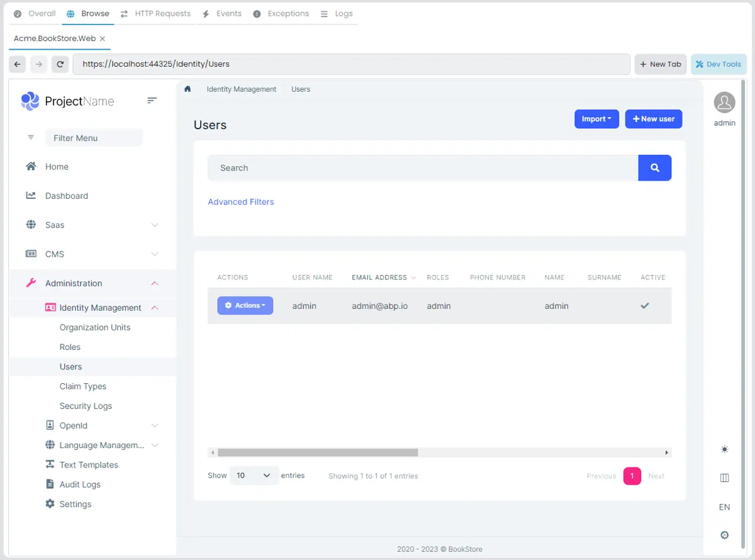Click the Dashboard chart icon
This screenshot has width=755, height=560.
tap(31, 196)
